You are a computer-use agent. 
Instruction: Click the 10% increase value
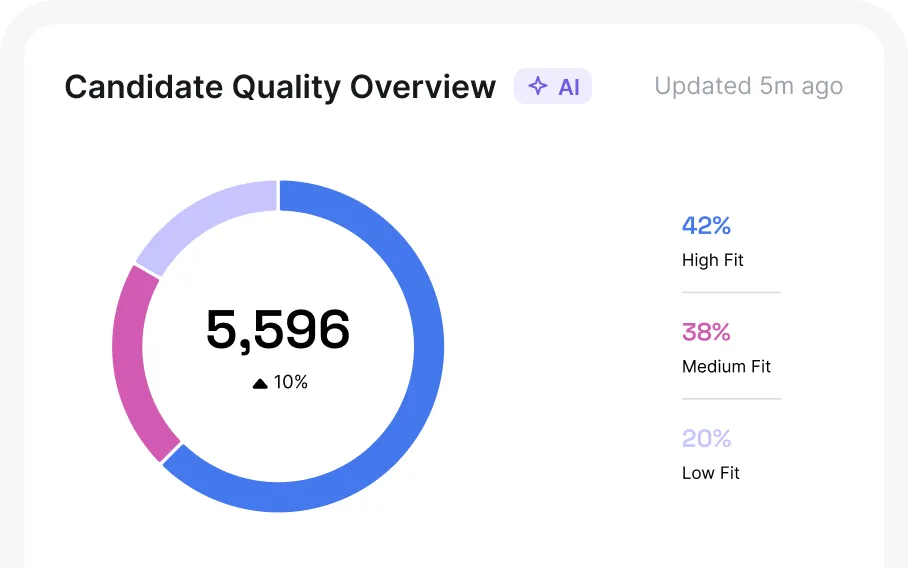coord(291,382)
